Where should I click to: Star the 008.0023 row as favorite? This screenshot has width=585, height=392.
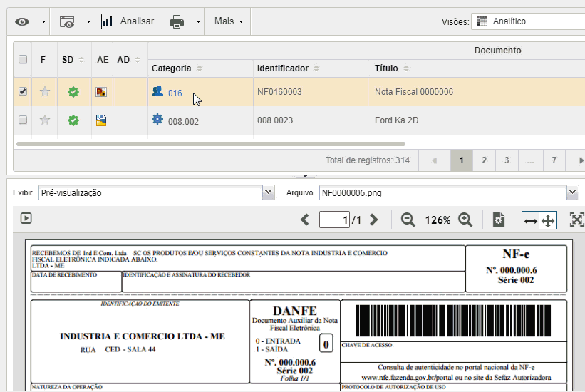(x=45, y=120)
